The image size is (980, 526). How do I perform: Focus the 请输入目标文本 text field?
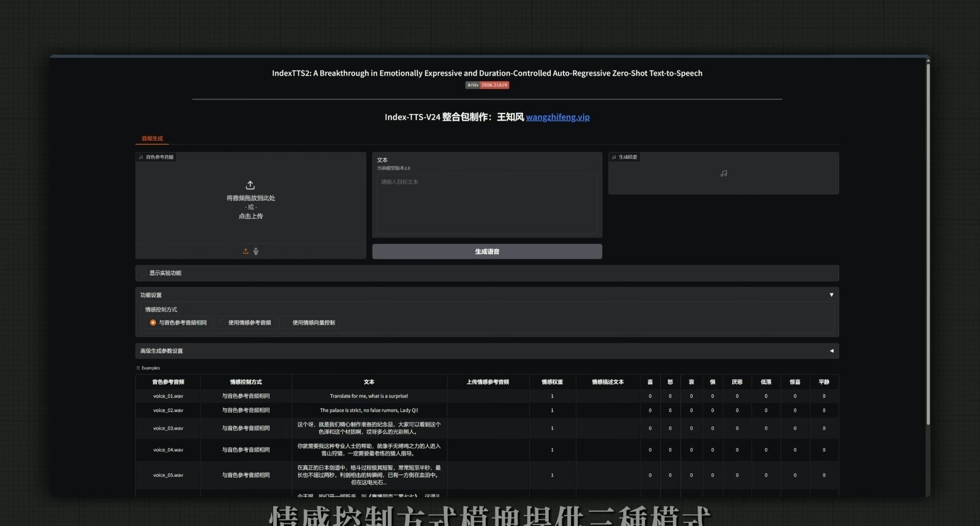(x=487, y=204)
